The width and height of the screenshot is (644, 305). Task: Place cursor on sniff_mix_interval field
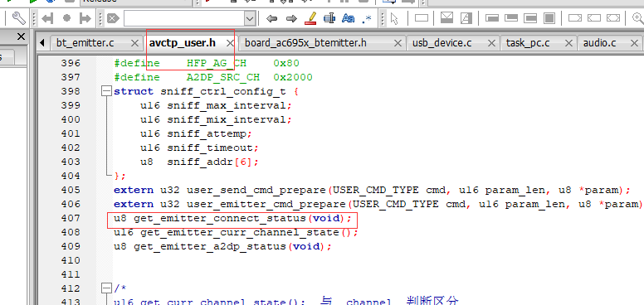pos(226,119)
